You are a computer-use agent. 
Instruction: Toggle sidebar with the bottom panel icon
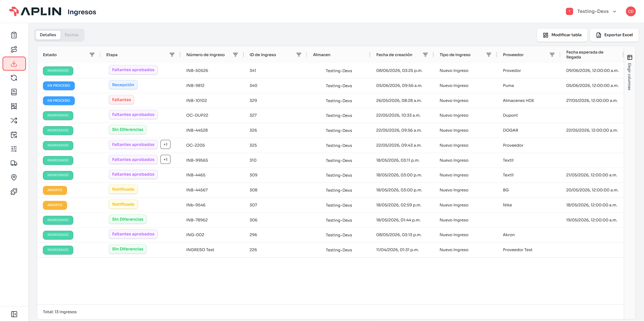click(14, 314)
